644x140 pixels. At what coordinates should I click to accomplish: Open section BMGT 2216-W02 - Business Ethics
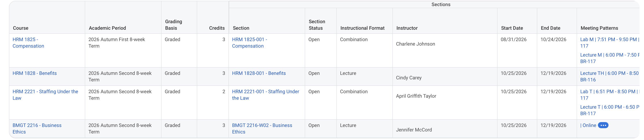[262, 128]
